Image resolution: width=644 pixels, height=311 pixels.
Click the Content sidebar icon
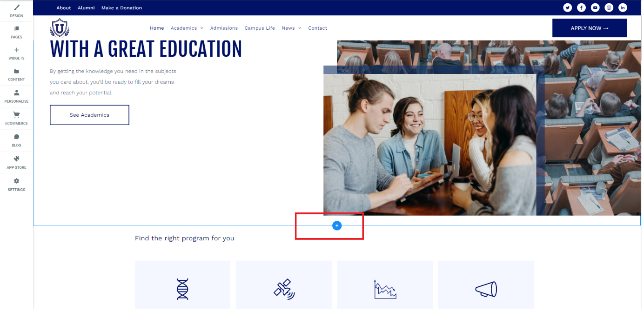tap(16, 76)
